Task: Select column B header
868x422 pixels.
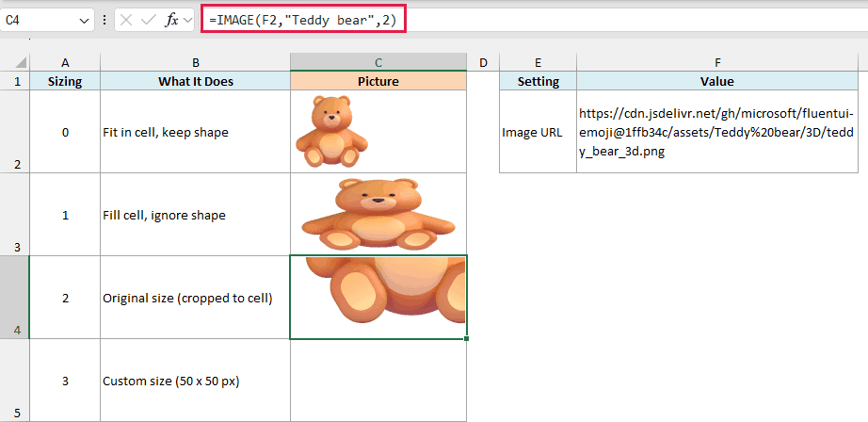Action: [196, 62]
